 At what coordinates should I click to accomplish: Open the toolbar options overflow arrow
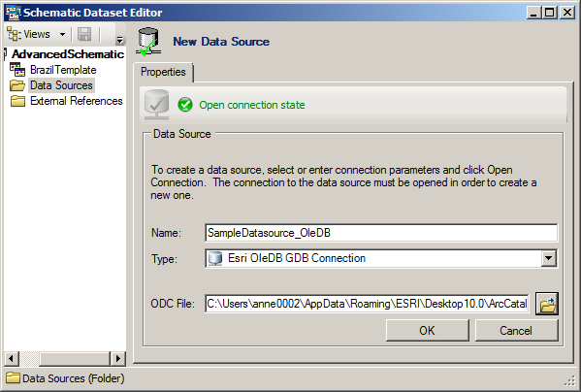click(119, 39)
